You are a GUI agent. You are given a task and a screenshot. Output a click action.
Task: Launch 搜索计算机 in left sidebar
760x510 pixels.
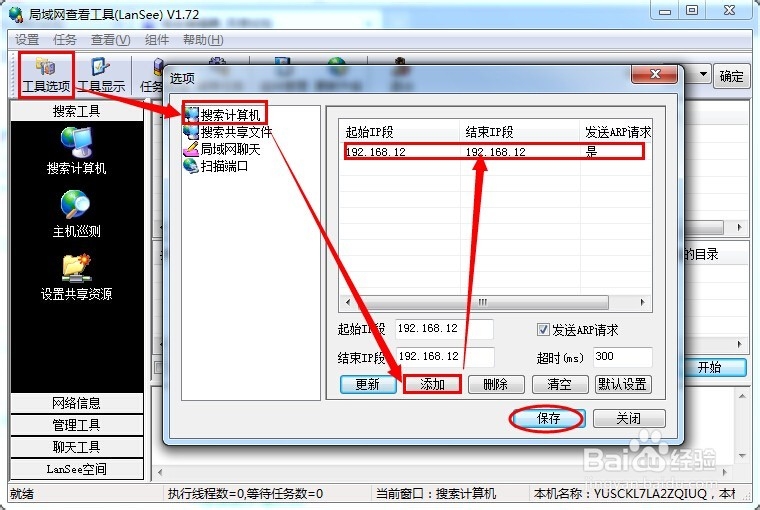76,151
